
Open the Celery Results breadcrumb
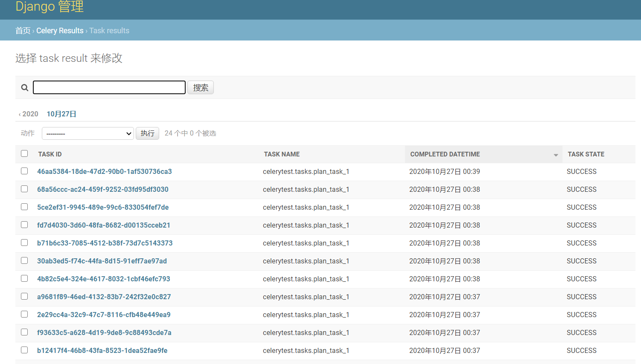coord(60,30)
